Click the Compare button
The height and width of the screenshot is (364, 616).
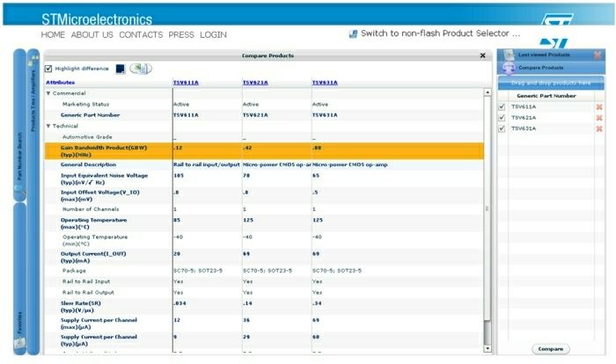tap(550, 349)
